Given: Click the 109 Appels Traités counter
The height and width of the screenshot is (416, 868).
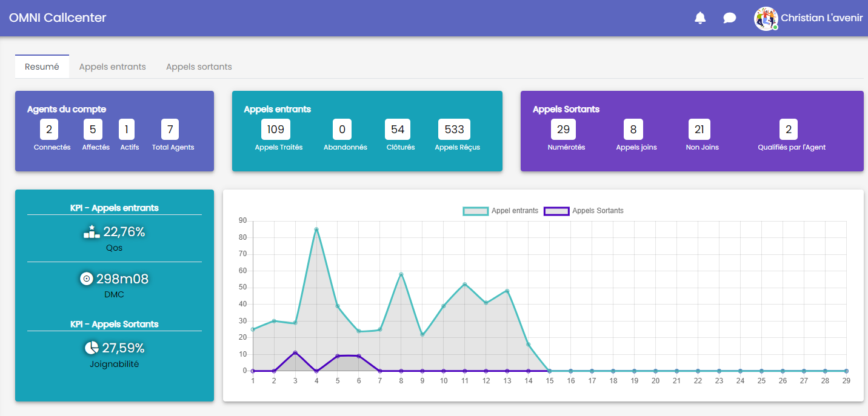Looking at the screenshot, I should pyautogui.click(x=276, y=130).
